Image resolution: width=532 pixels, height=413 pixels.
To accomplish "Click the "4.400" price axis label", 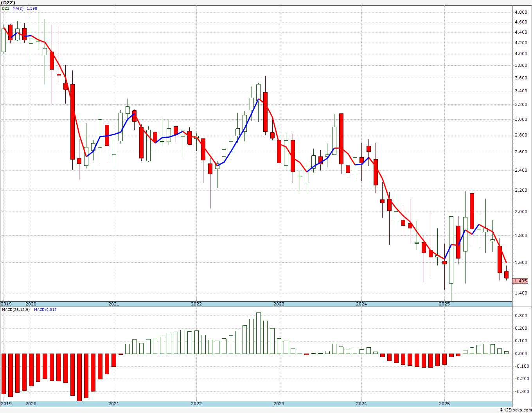I will tap(521, 32).
